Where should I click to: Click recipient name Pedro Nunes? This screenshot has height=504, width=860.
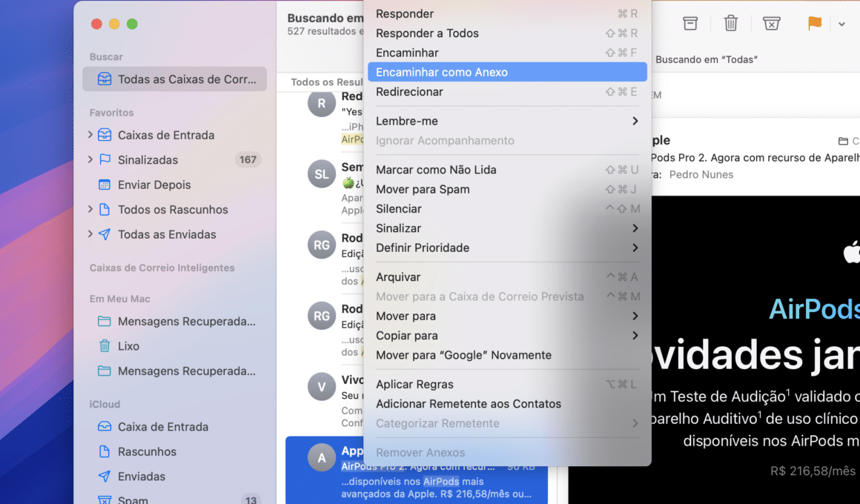(x=701, y=174)
